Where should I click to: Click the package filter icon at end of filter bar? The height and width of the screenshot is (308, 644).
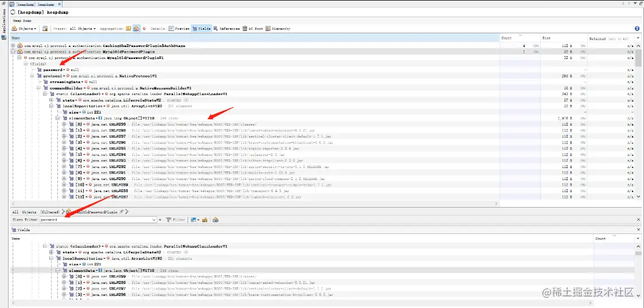(x=216, y=220)
